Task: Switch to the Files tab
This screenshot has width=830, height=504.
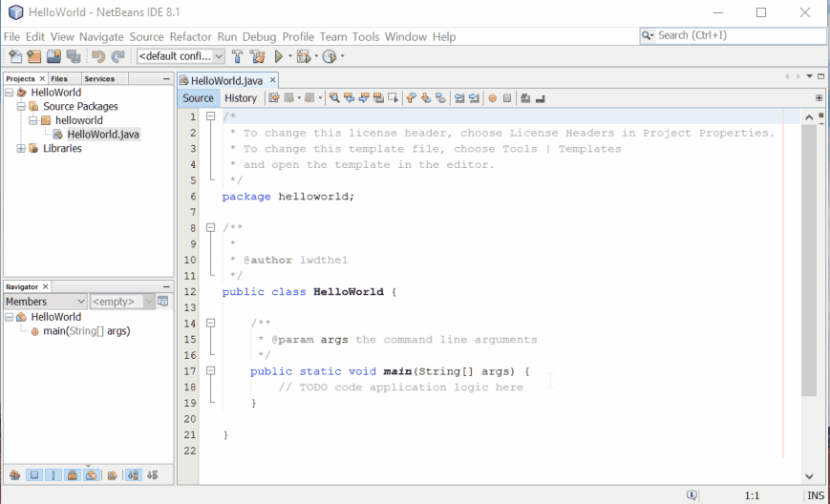Action: click(x=59, y=79)
